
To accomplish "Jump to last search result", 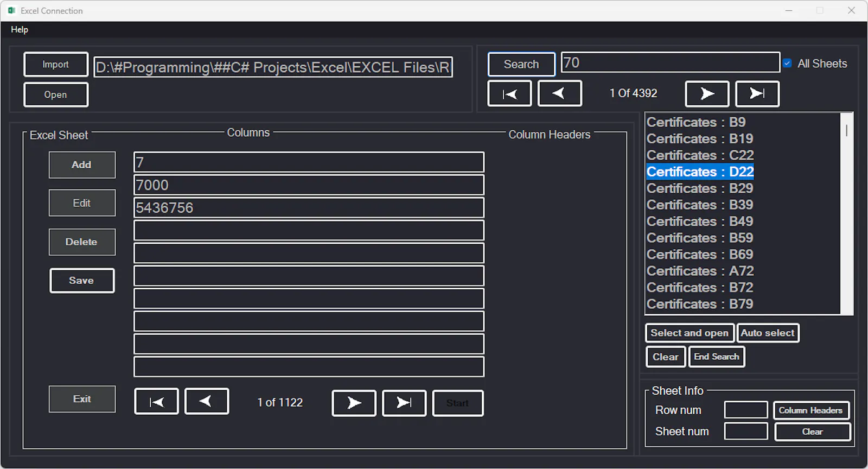I will point(757,94).
